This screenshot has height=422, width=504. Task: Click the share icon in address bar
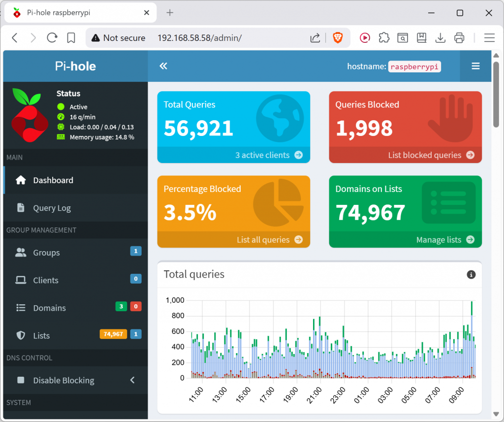(x=315, y=38)
